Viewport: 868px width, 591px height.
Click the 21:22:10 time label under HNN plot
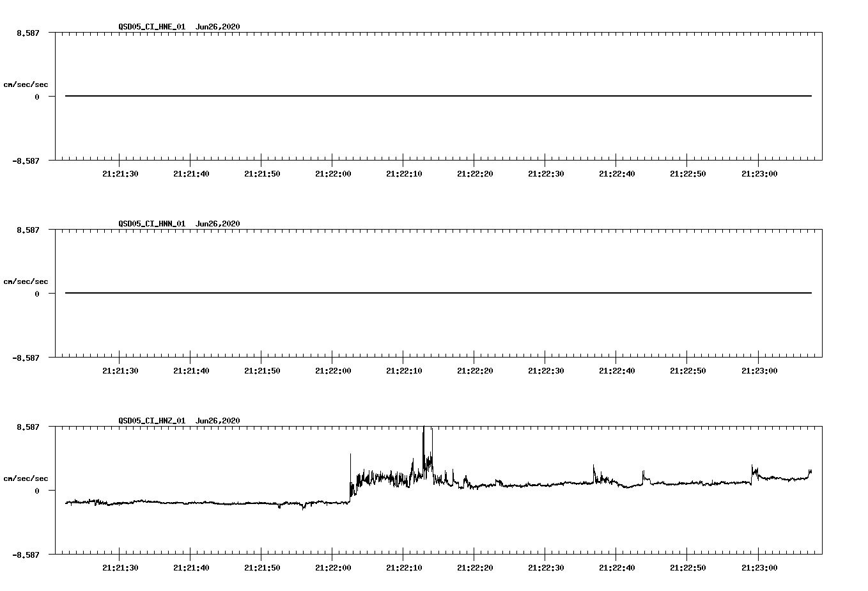tap(403, 371)
